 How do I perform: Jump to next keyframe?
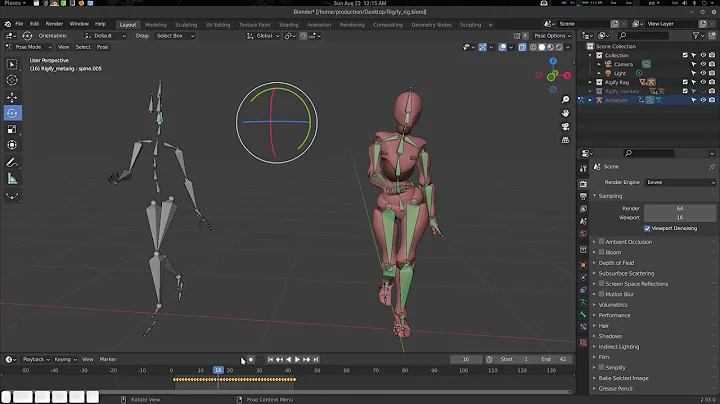tap(306, 359)
